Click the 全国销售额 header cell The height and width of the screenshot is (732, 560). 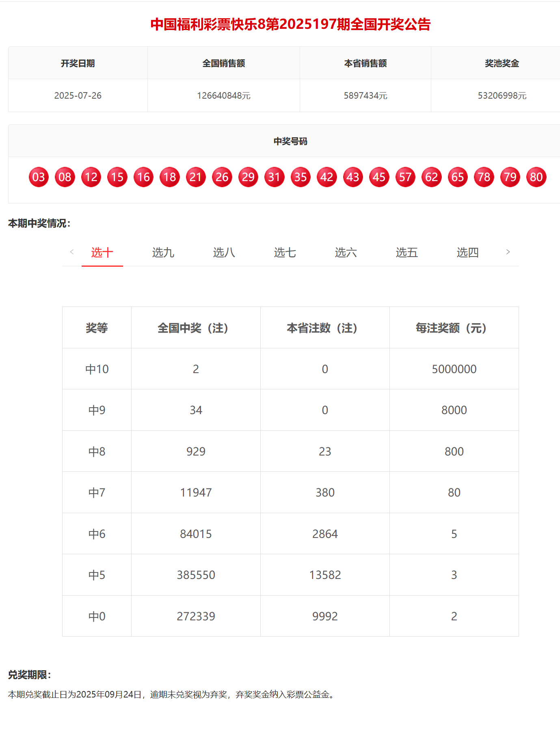coord(224,63)
